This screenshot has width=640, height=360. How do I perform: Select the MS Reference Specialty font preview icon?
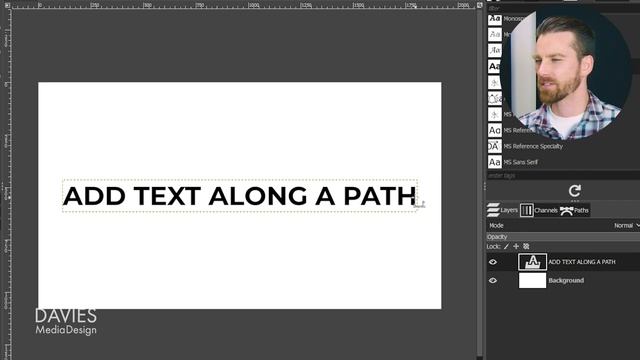(494, 146)
